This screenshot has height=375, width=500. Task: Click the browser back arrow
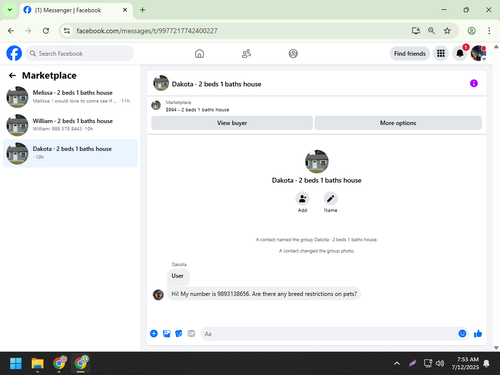pos(11,31)
